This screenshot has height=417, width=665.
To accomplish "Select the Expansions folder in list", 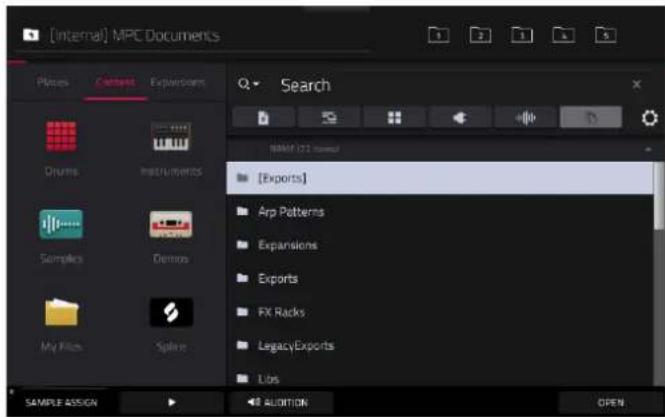I will [x=440, y=245].
